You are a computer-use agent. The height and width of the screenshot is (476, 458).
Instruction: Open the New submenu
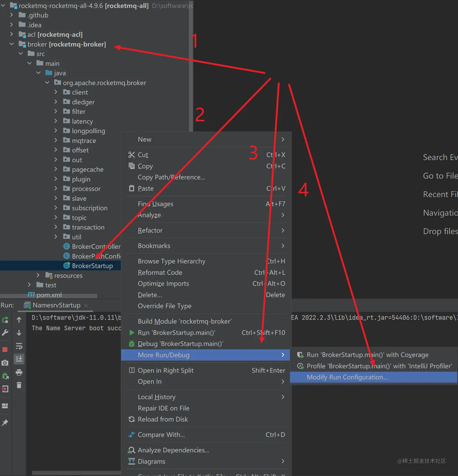click(x=206, y=139)
